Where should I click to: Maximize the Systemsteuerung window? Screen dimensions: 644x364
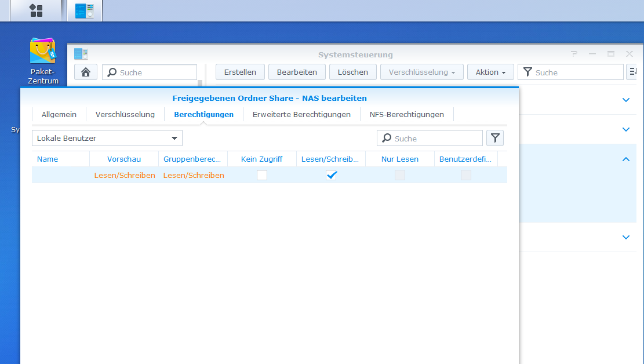(x=611, y=54)
